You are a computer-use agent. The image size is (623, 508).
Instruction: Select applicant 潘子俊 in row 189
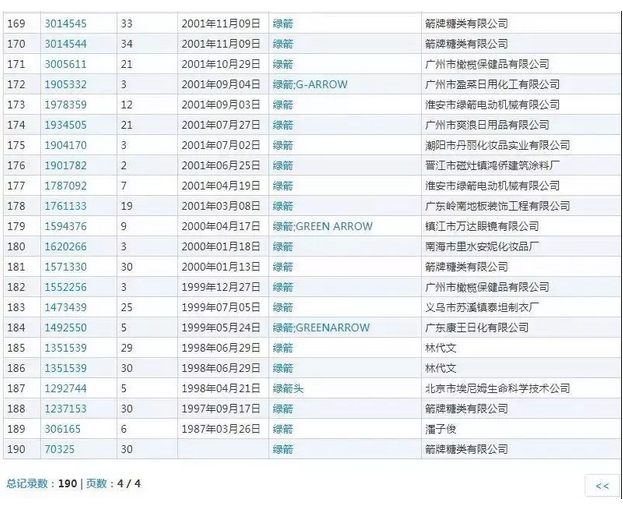click(441, 429)
